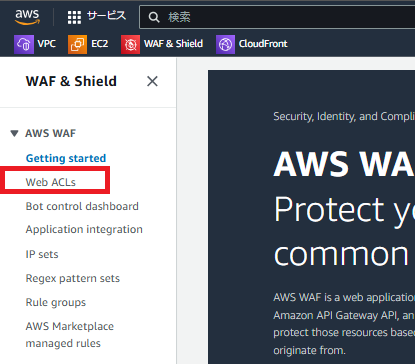Open Regex pattern sets
This screenshot has width=415, height=364.
click(73, 278)
